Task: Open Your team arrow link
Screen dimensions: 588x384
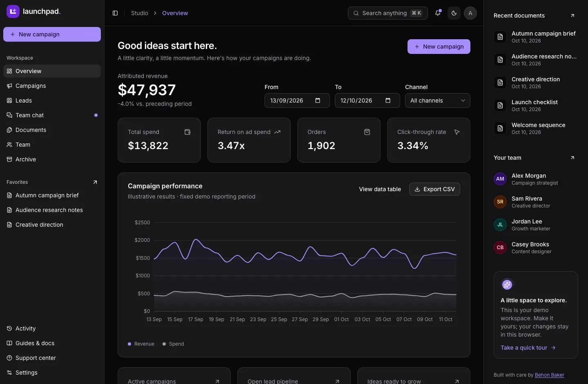Action: (x=572, y=158)
